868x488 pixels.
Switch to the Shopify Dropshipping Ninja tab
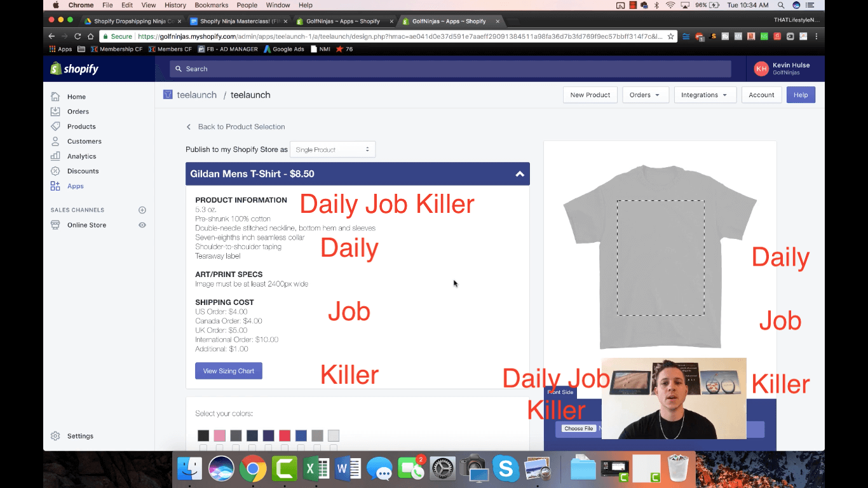click(133, 21)
